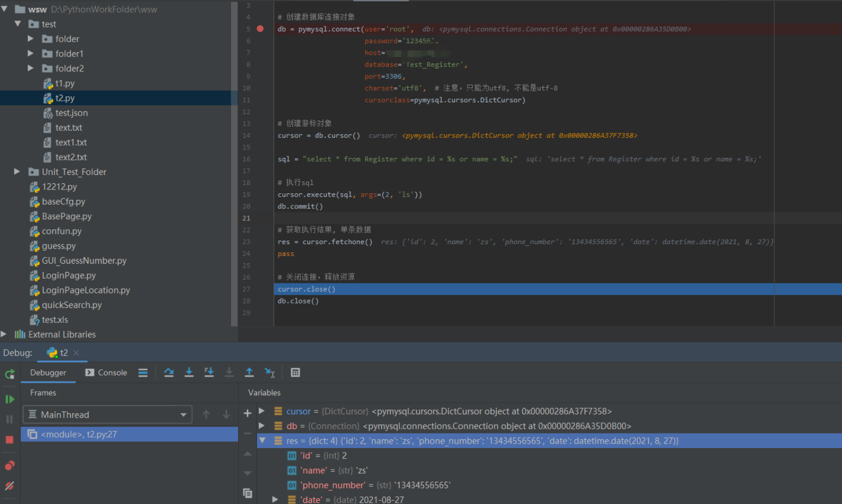Click the Rerun debug icon
The height and width of the screenshot is (504, 842).
[9, 374]
